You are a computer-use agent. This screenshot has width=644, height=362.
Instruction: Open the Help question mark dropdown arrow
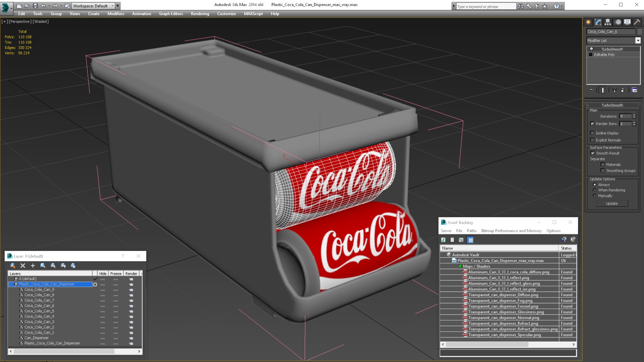(562, 6)
